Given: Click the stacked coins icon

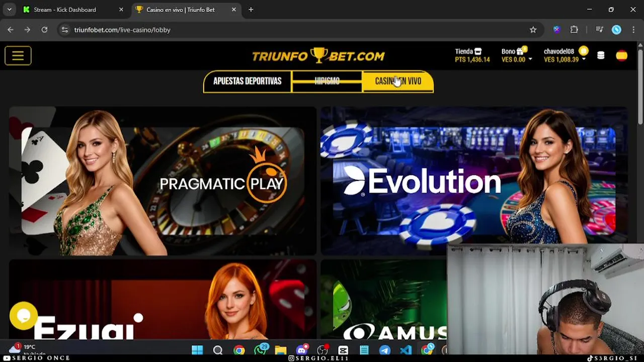Looking at the screenshot, I should click(601, 55).
